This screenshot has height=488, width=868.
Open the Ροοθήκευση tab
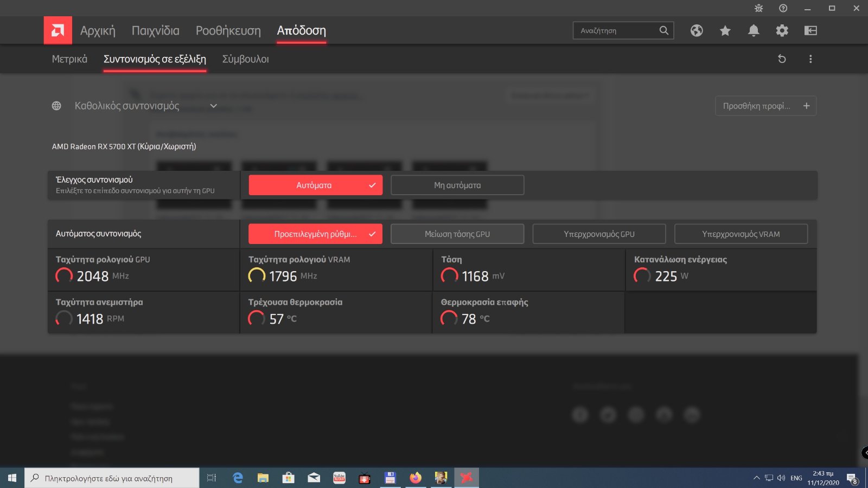pos(228,31)
